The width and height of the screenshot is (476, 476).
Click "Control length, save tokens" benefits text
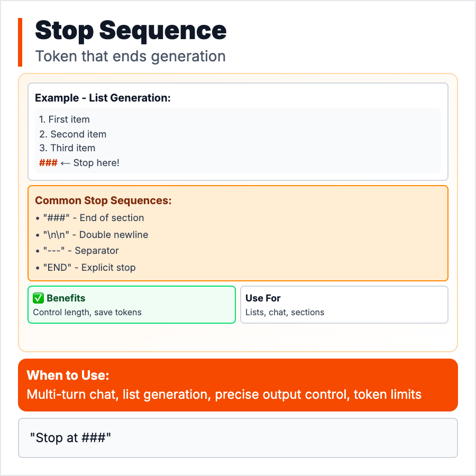pyautogui.click(x=87, y=312)
